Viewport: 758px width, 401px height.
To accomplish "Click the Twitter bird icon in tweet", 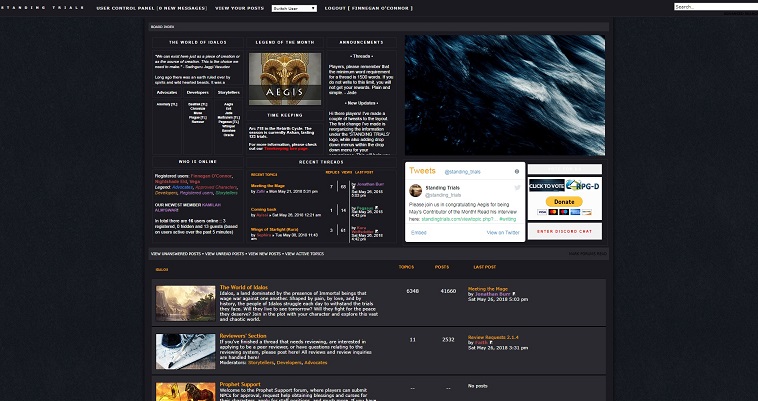I will click(x=517, y=188).
